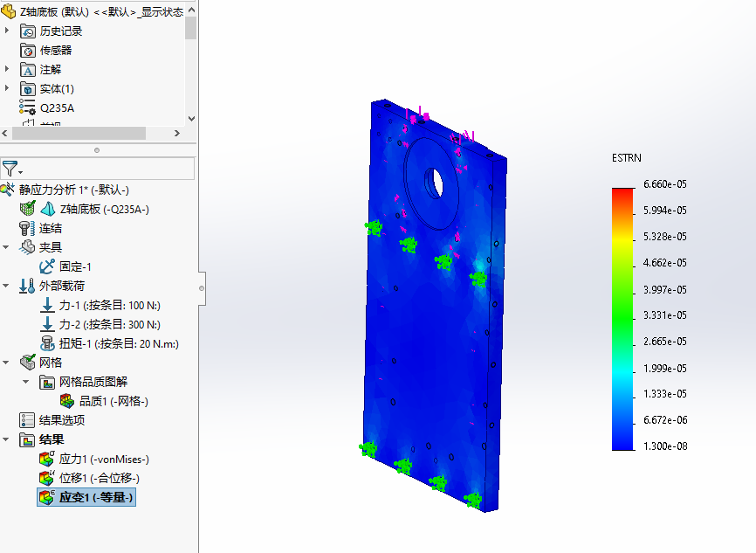Collapse the 夹具 node
756x553 pixels.
tap(6, 247)
